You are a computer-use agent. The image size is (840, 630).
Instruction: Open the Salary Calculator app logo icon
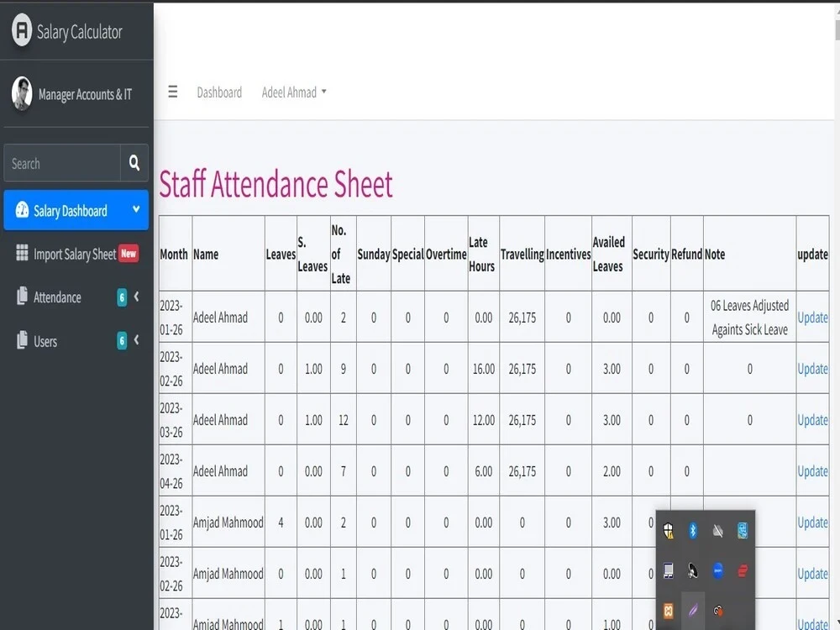(x=20, y=32)
